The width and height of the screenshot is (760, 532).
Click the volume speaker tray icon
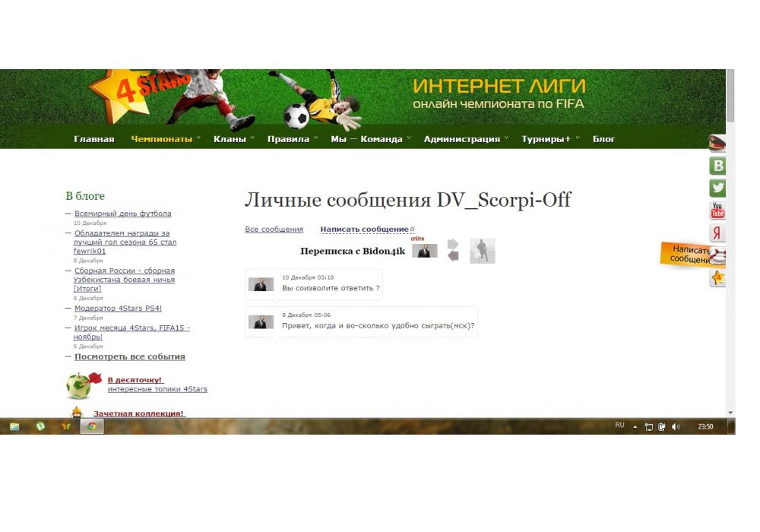pos(676,427)
